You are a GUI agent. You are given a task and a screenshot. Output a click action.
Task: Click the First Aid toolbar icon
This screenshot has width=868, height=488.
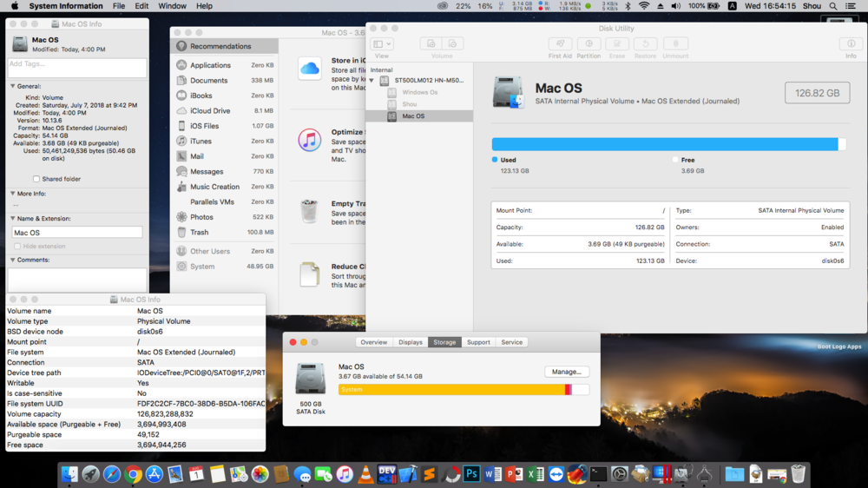pyautogui.click(x=561, y=44)
